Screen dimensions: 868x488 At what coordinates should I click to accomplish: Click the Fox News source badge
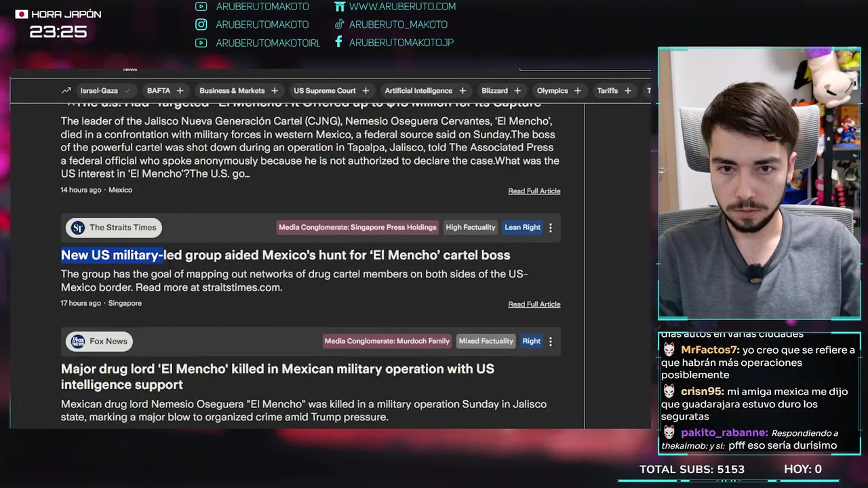coord(99,342)
